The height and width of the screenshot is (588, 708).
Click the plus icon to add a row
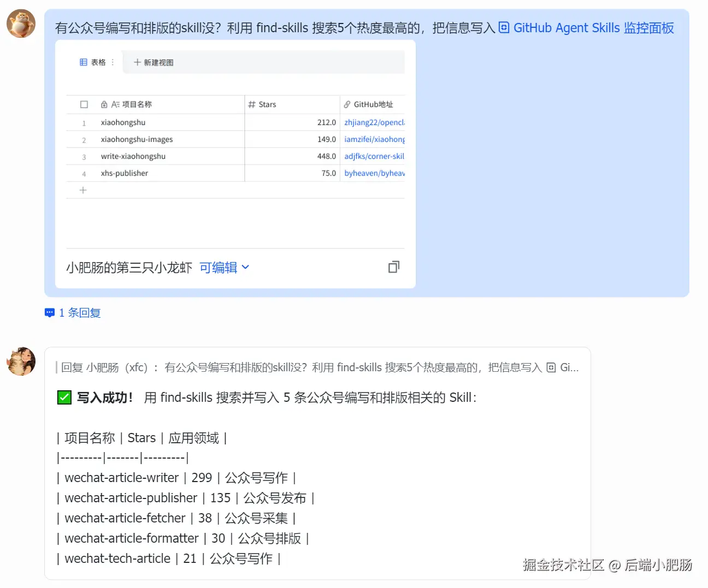click(x=83, y=190)
